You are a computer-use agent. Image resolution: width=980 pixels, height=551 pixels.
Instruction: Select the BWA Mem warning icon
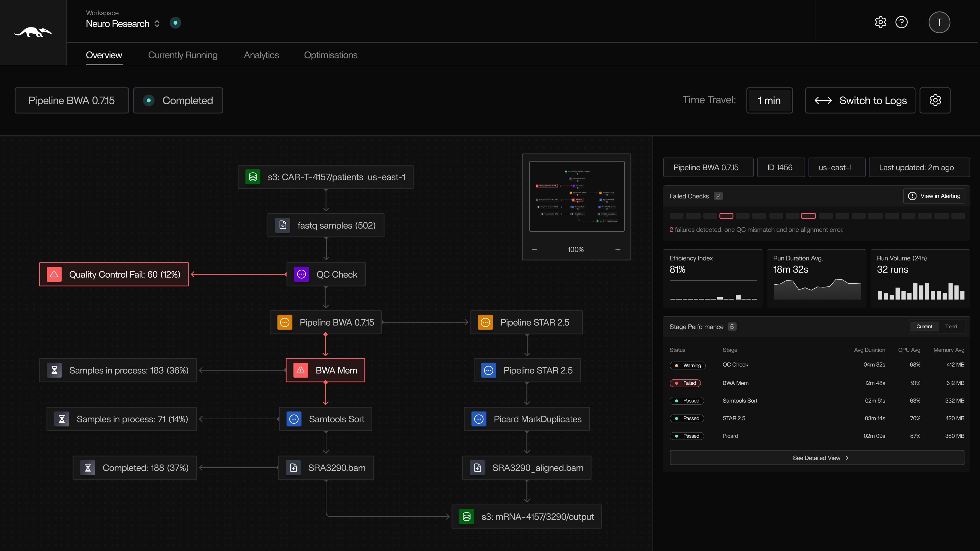301,370
